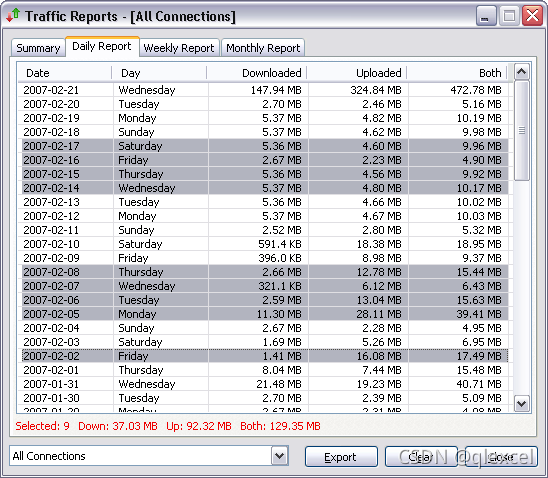Click the 28.11 MB uploaded value

tap(379, 314)
